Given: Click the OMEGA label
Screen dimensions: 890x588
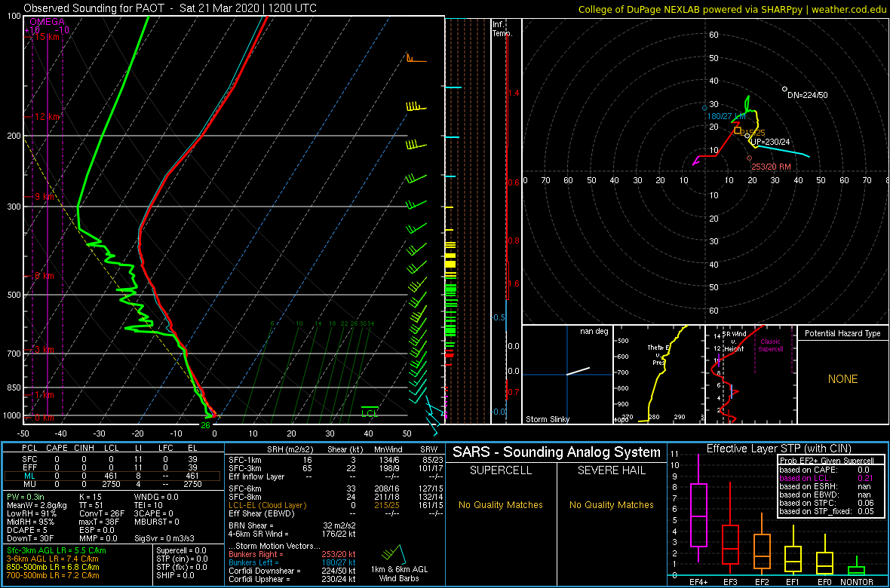Looking at the screenshot, I should [47, 22].
